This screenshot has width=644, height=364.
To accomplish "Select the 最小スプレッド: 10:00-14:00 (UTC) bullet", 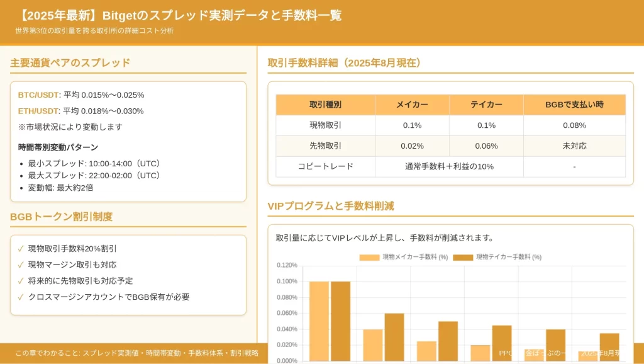I will (94, 164).
